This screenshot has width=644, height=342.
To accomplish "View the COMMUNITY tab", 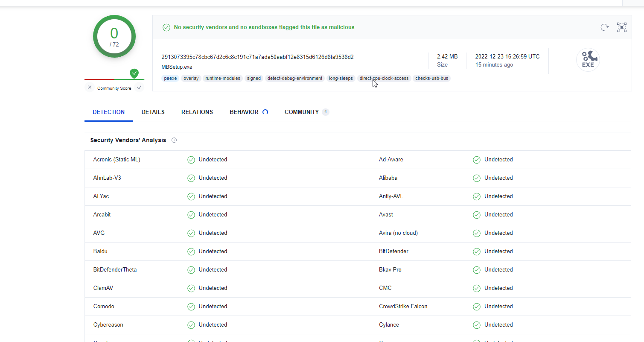I will [302, 112].
